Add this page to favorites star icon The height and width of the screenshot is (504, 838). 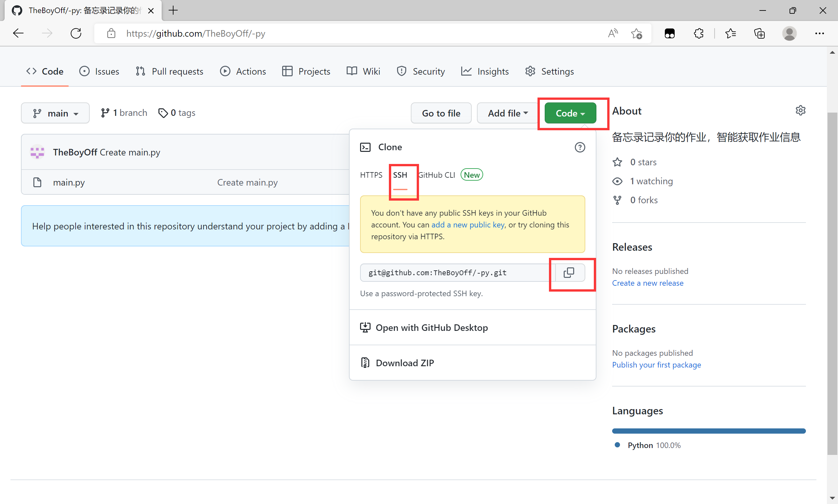pyautogui.click(x=636, y=33)
